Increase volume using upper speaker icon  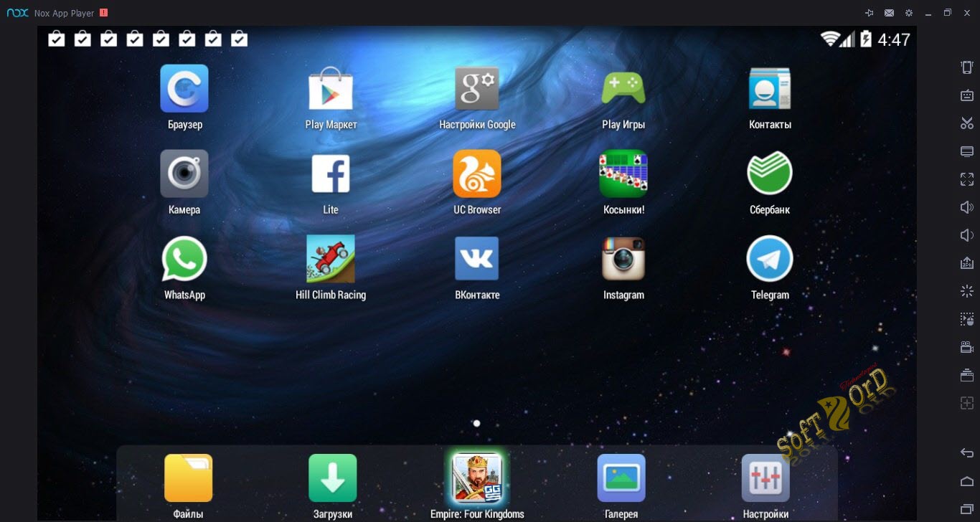(x=967, y=207)
